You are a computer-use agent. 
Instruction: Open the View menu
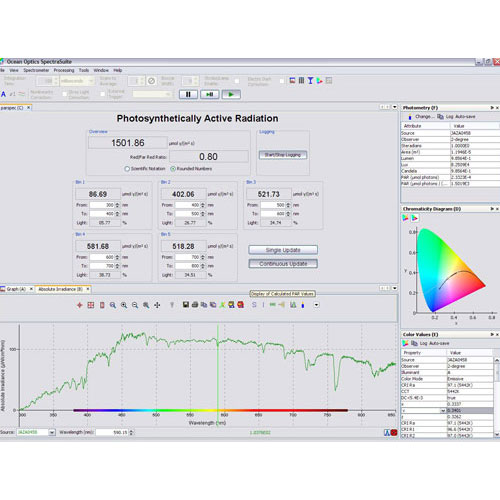click(14, 70)
